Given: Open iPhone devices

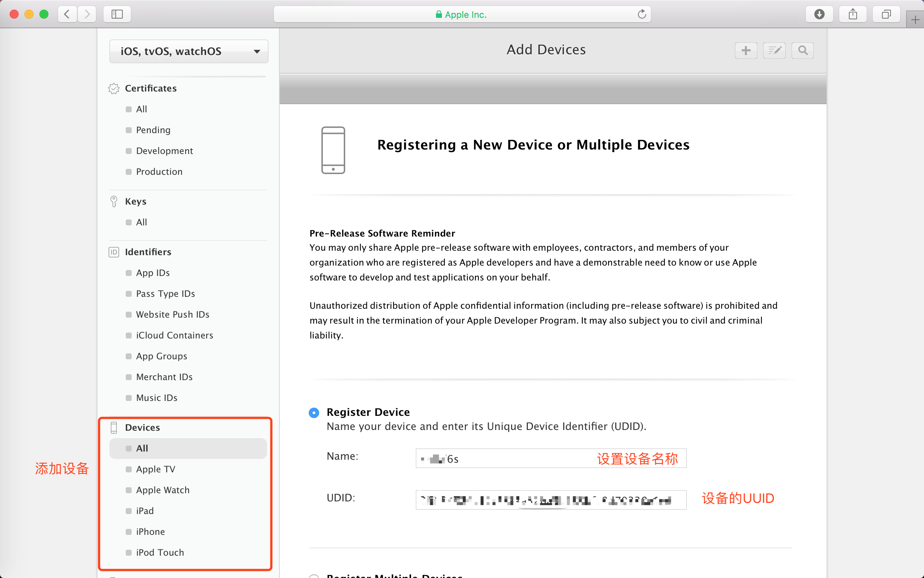Looking at the screenshot, I should [151, 532].
